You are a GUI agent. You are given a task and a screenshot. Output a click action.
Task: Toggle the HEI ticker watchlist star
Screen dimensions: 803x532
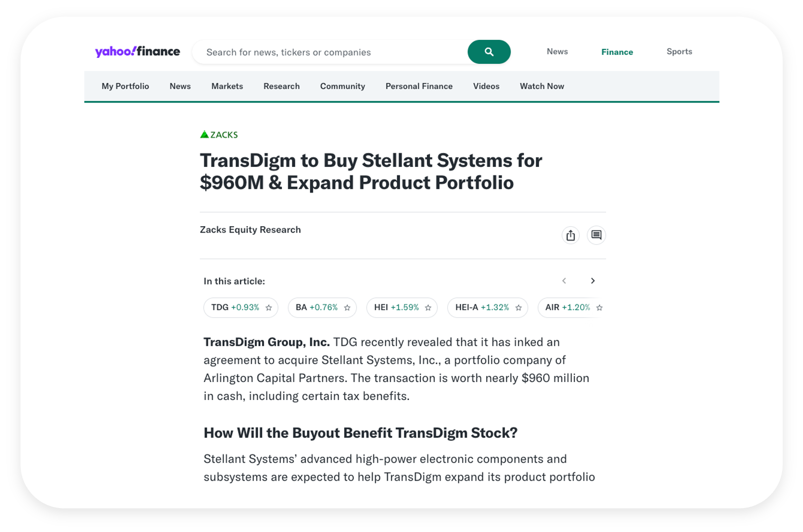(x=428, y=308)
